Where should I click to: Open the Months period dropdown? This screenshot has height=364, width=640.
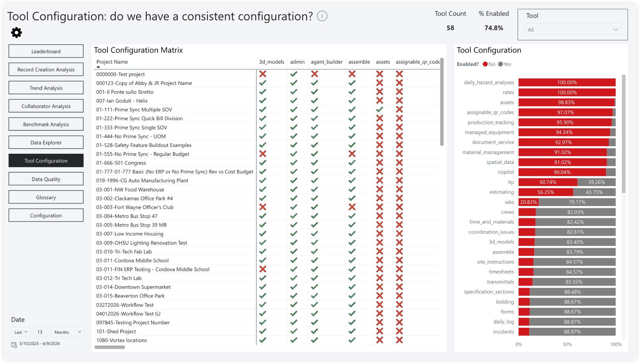coord(67,332)
